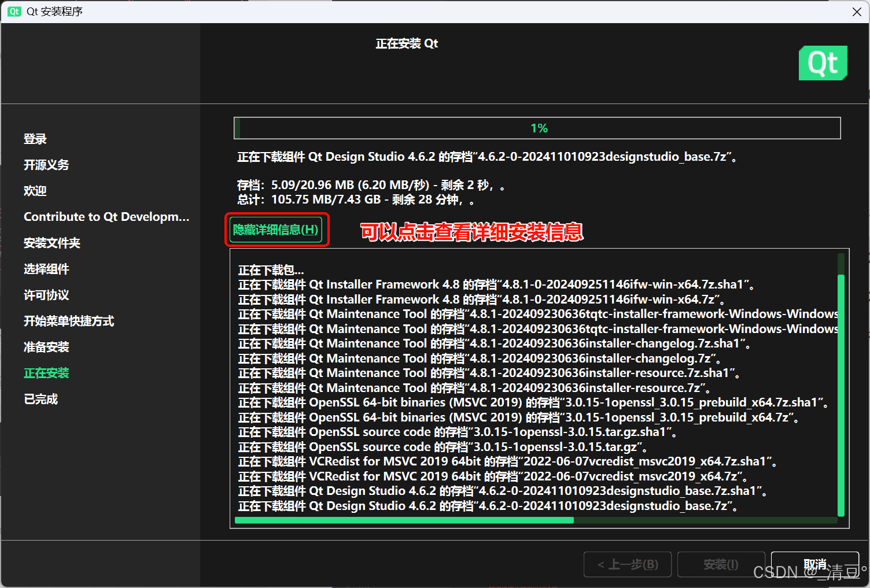Select 开始菜单快捷方式 step in sidebar
This screenshot has width=870, height=588.
pyautogui.click(x=69, y=321)
